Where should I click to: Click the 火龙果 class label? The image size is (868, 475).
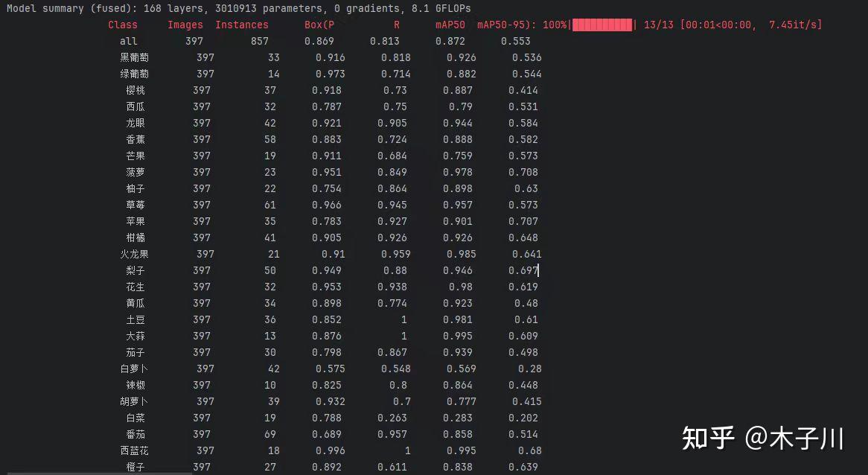(x=135, y=254)
